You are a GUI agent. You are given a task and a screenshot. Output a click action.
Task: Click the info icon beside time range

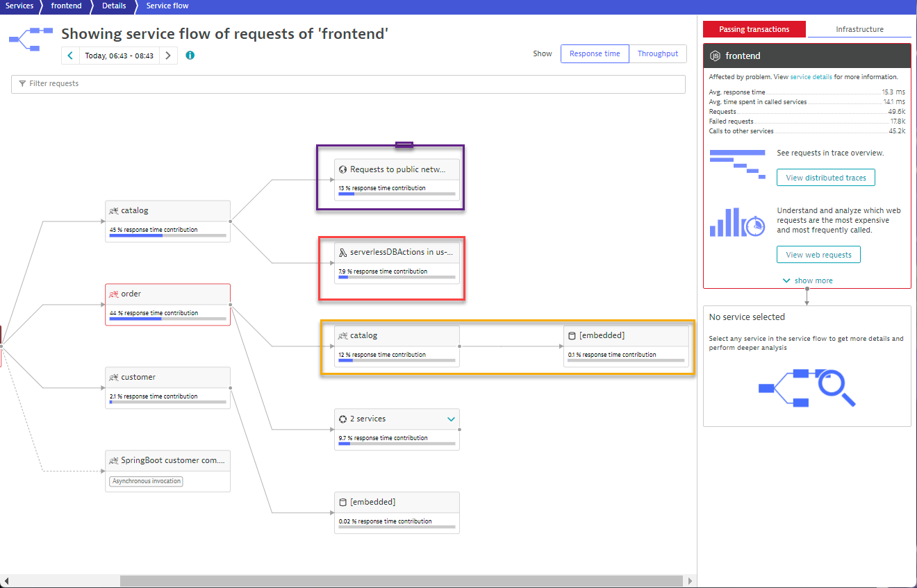[190, 56]
